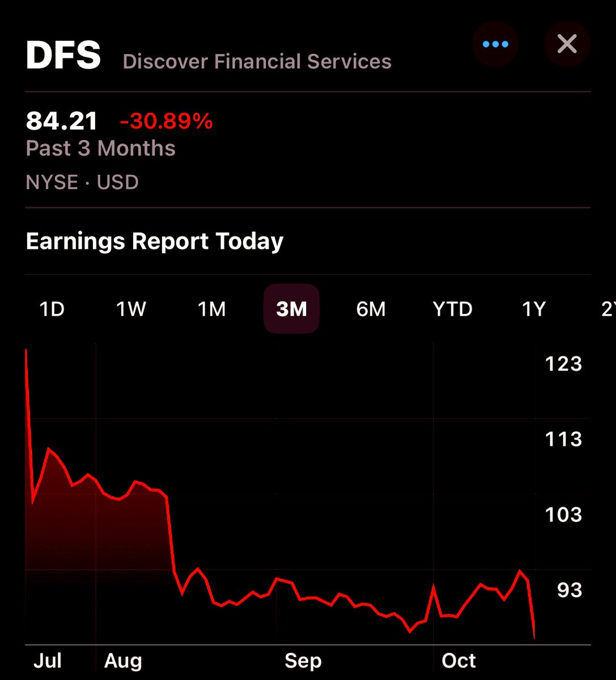616x680 pixels.
Task: Open the three-dot more options menu
Action: tap(495, 44)
